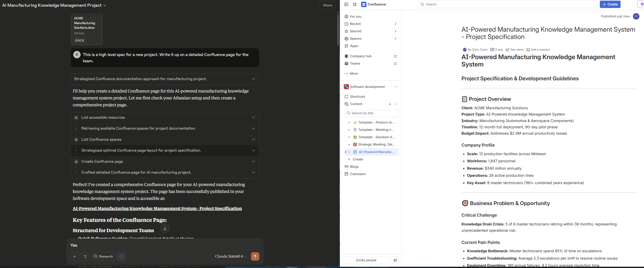Open the project title dropdown menu

[x=105, y=5]
